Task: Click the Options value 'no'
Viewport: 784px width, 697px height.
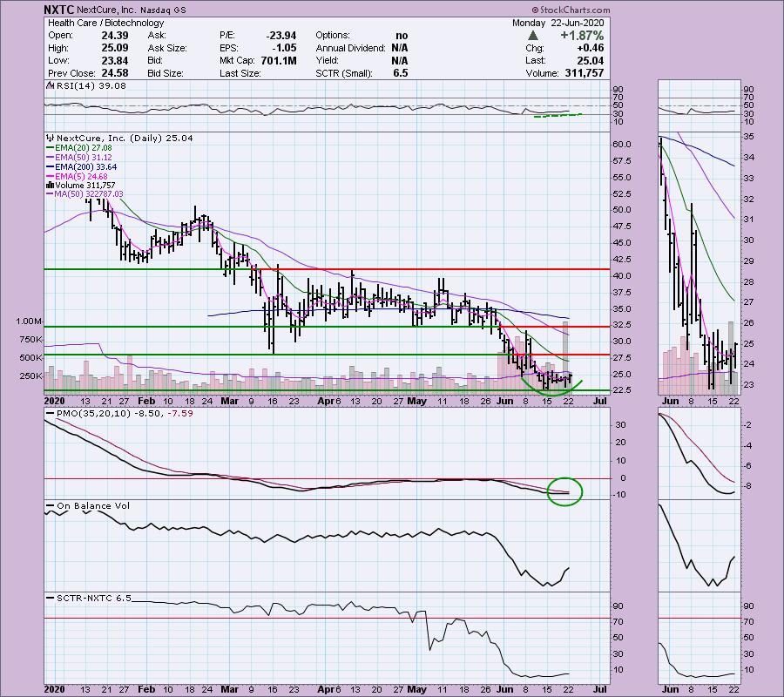Action: click(x=402, y=36)
